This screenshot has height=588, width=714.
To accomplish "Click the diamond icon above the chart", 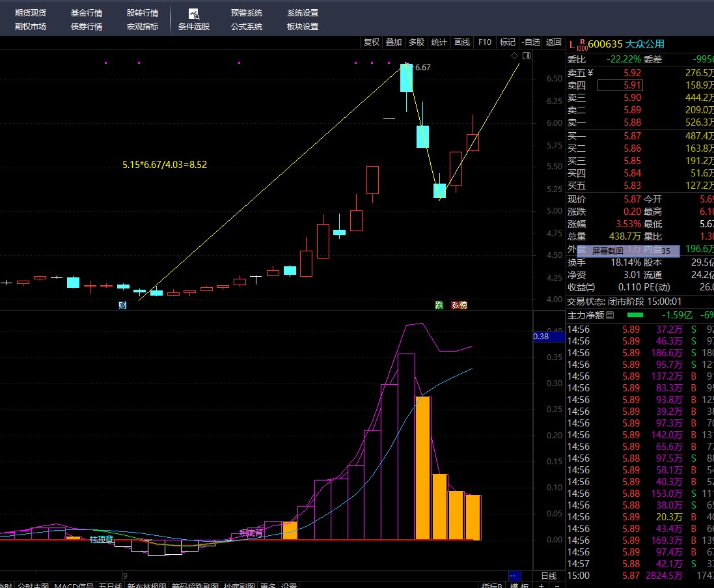I will (x=514, y=55).
